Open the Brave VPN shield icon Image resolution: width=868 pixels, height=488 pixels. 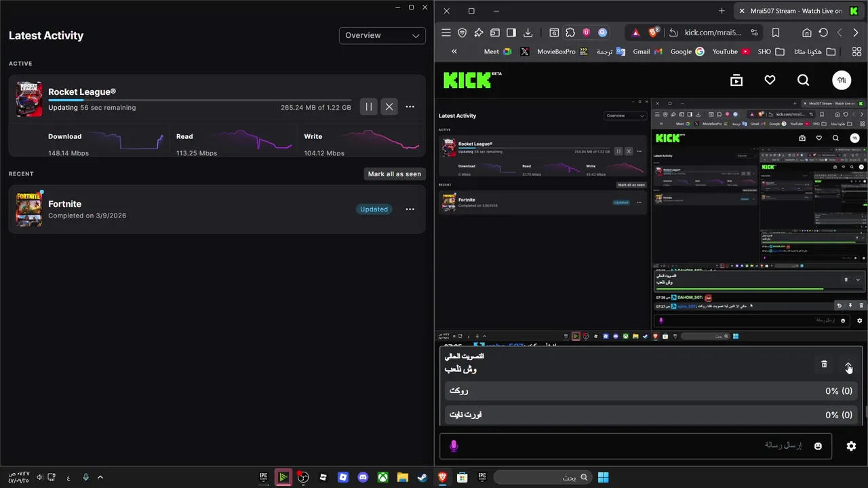tap(462, 33)
